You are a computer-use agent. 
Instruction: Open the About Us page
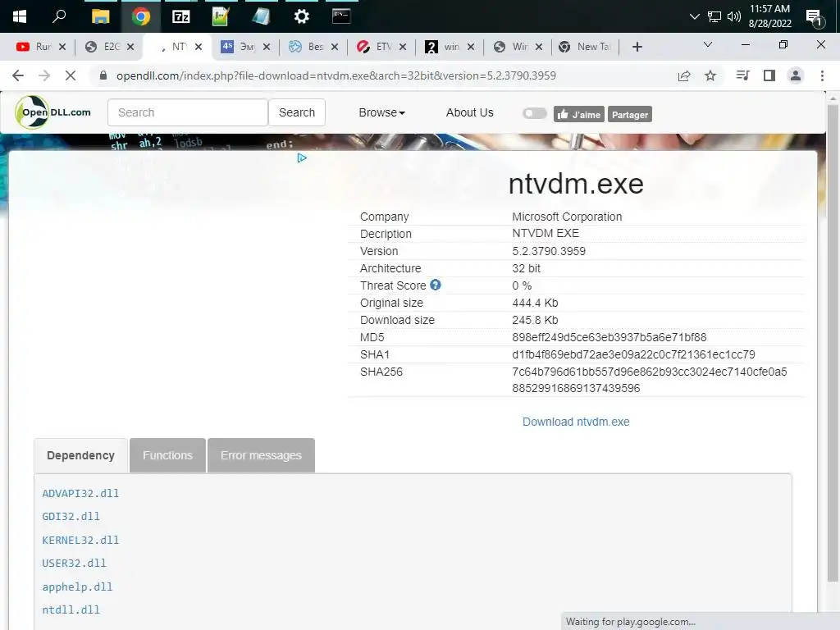point(469,112)
